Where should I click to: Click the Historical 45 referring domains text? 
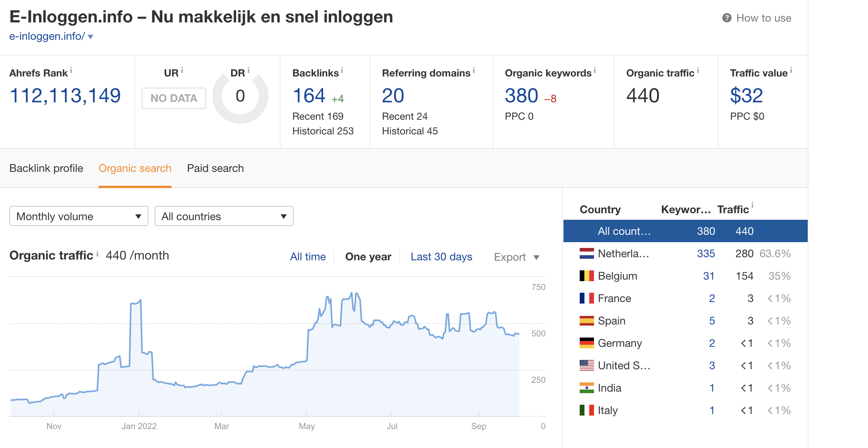tap(410, 131)
